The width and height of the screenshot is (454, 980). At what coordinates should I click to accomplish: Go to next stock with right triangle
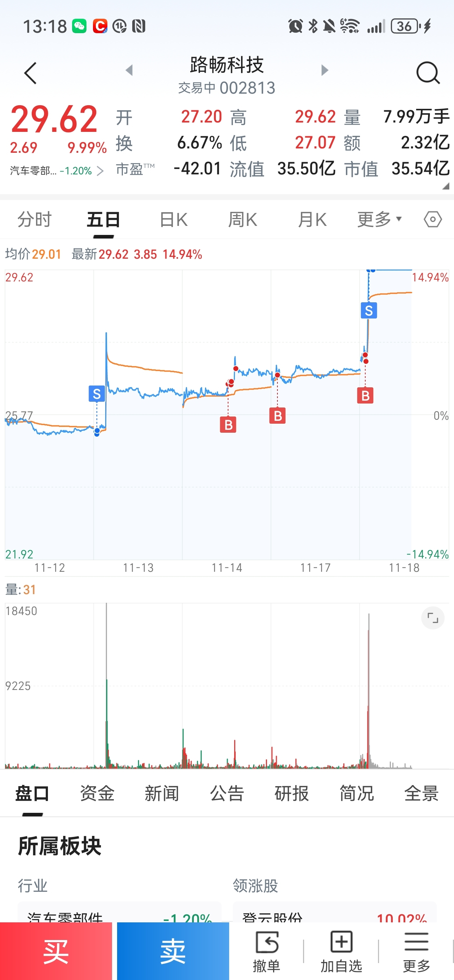point(324,70)
